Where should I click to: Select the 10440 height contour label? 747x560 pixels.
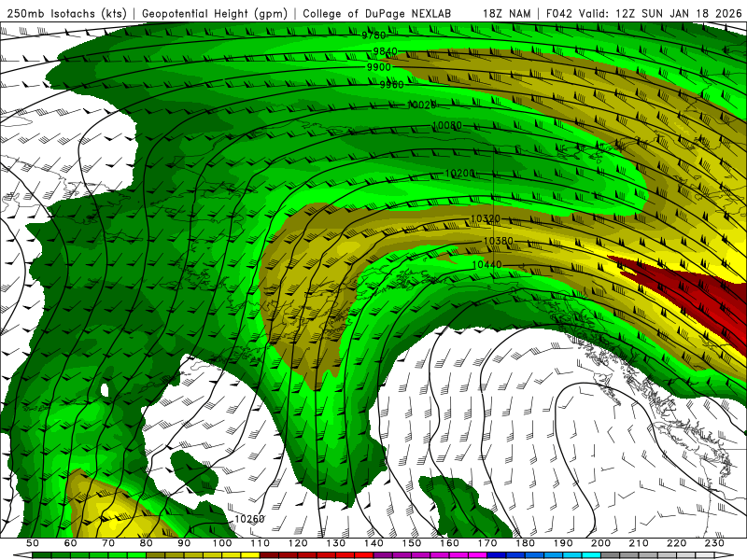(x=486, y=265)
